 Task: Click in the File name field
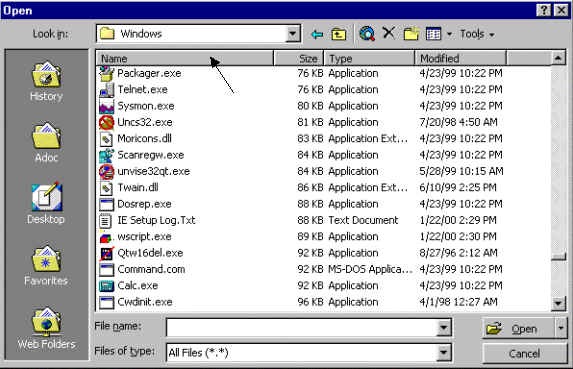[301, 327]
